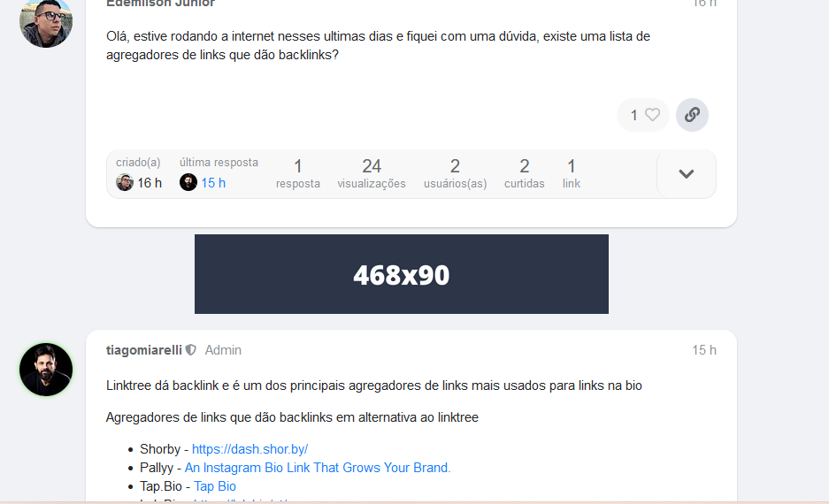Click the 468x90 banner ad

[x=402, y=274]
